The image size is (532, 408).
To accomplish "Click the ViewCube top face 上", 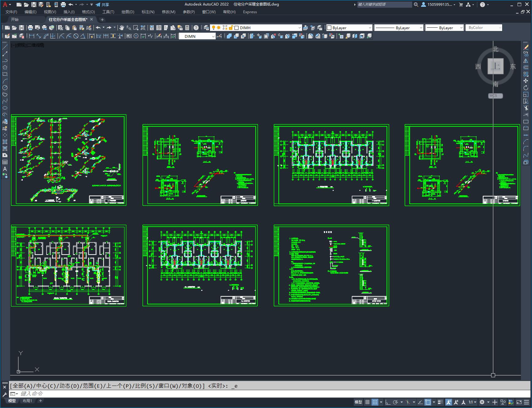I will click(x=495, y=66).
